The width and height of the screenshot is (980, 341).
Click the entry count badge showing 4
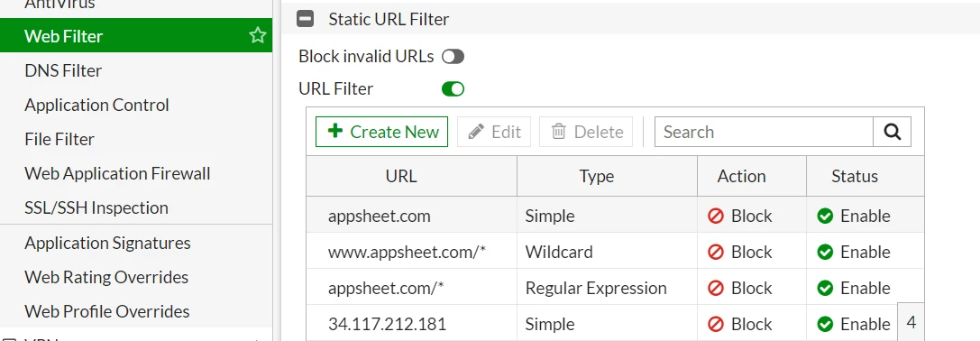point(911,321)
